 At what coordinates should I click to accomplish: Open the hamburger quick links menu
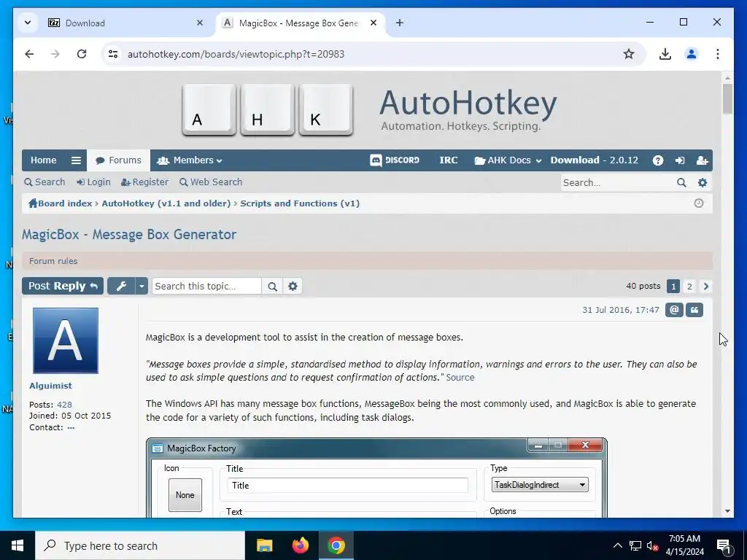point(76,160)
